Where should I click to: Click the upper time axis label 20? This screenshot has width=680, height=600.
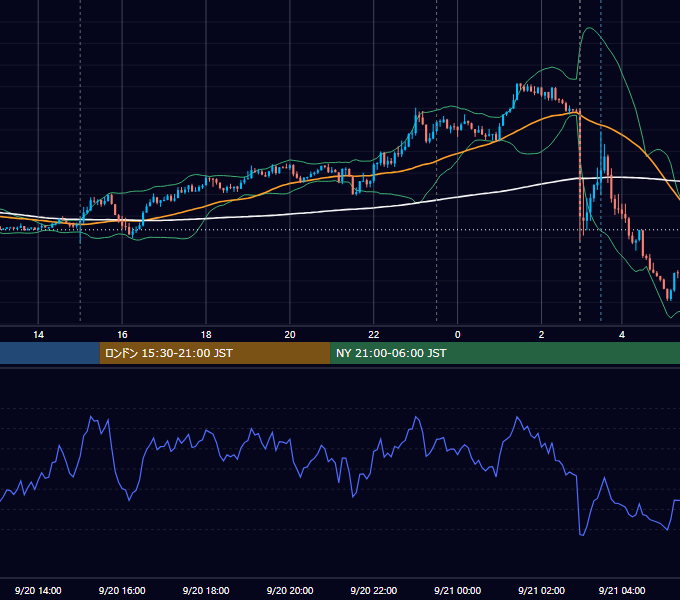tap(290, 335)
